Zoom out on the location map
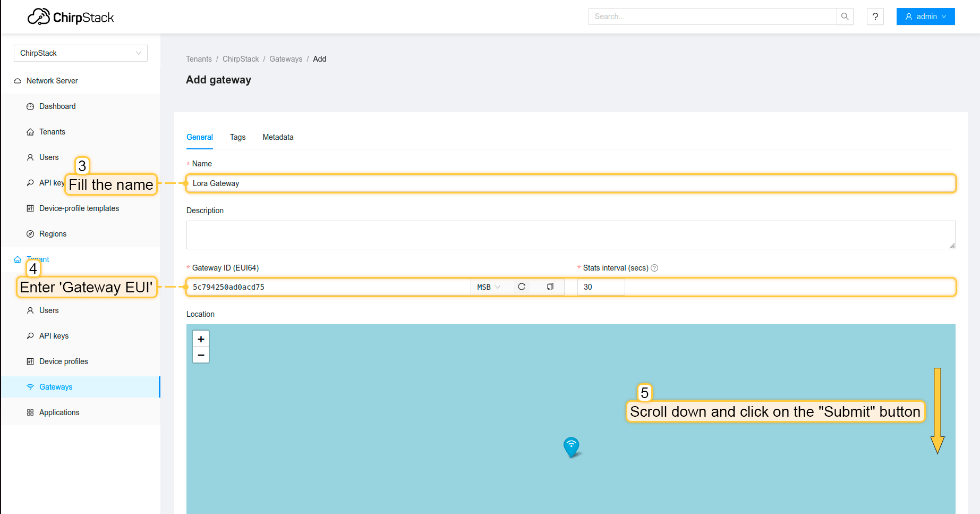The height and width of the screenshot is (514, 980). point(201,355)
